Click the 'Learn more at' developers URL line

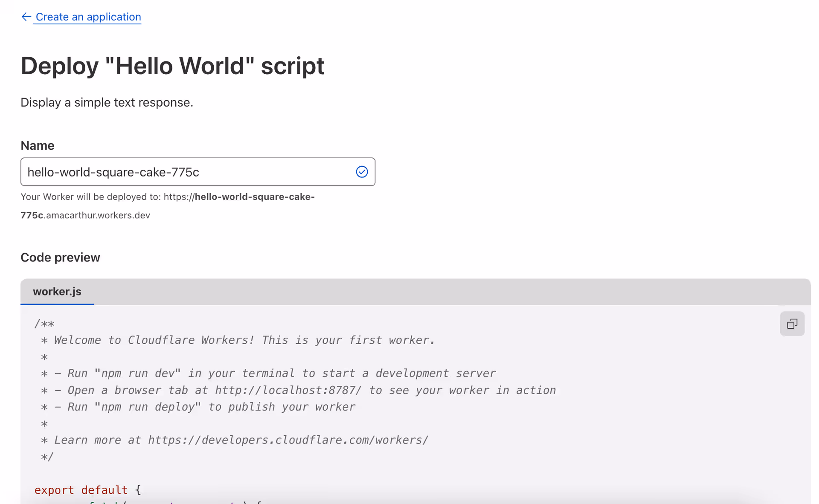pyautogui.click(x=234, y=440)
